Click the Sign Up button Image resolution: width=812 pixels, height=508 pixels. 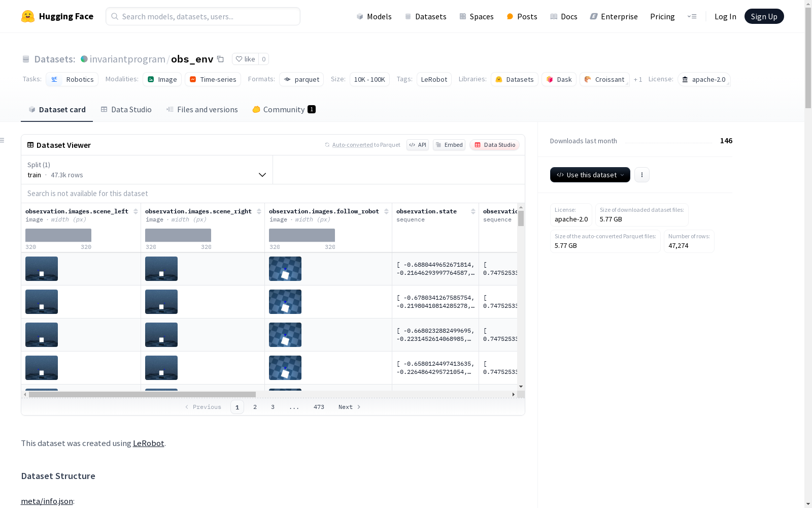[764, 16]
